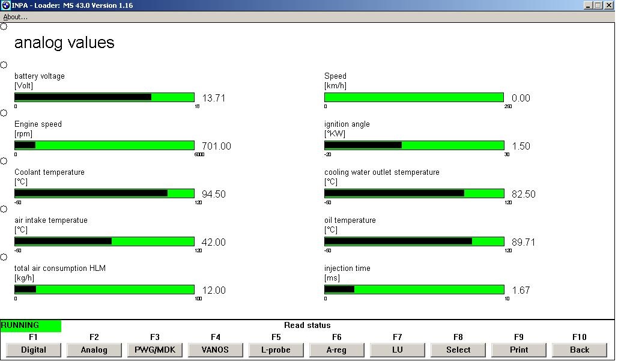This screenshot has height=364, width=618.
Task: Click the oil temperature gauge bar
Action: 414,241
